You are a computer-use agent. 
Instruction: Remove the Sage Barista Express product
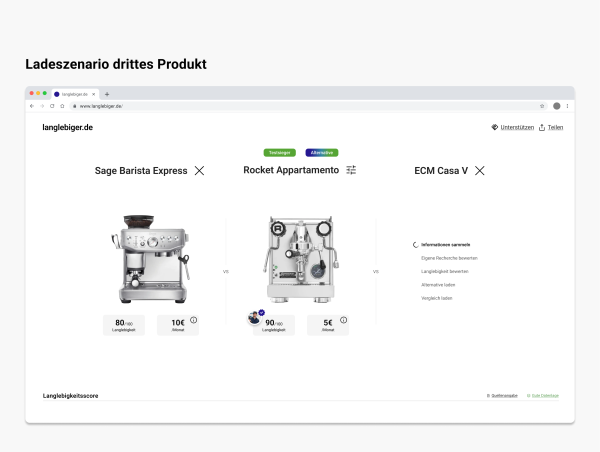199,171
